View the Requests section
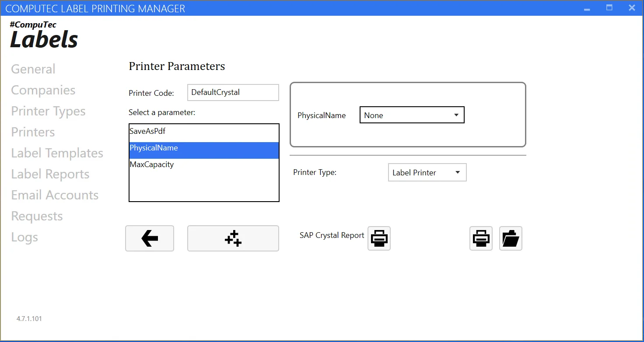This screenshot has height=342, width=644. (x=37, y=216)
